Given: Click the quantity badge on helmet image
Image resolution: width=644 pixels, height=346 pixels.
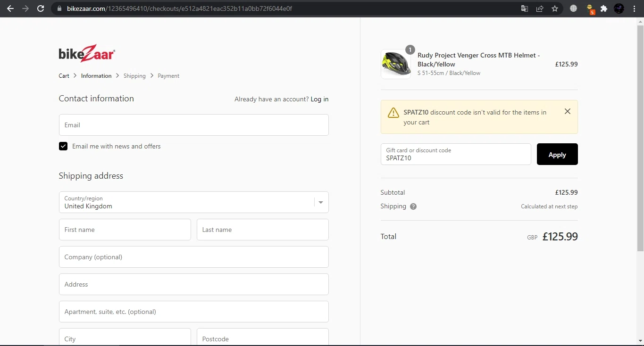Looking at the screenshot, I should point(410,49).
